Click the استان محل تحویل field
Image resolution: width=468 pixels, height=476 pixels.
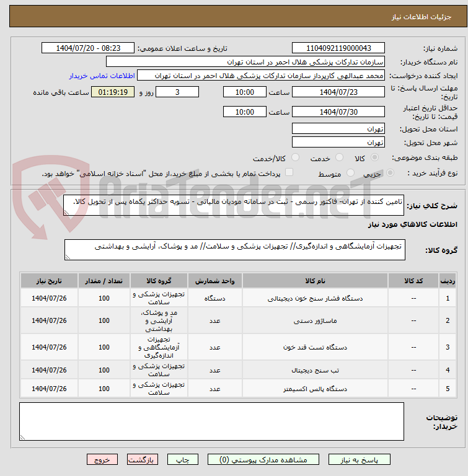coord(338,128)
